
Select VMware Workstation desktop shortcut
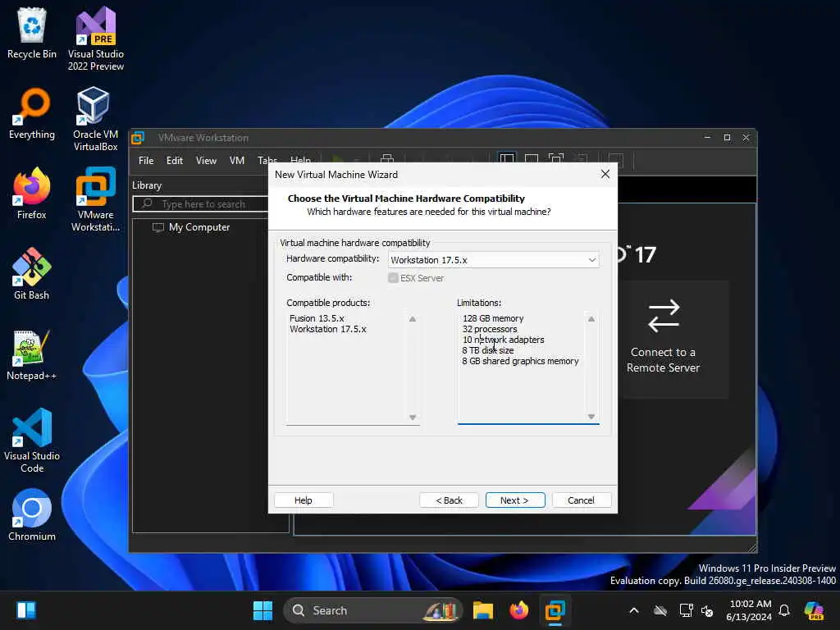95,199
